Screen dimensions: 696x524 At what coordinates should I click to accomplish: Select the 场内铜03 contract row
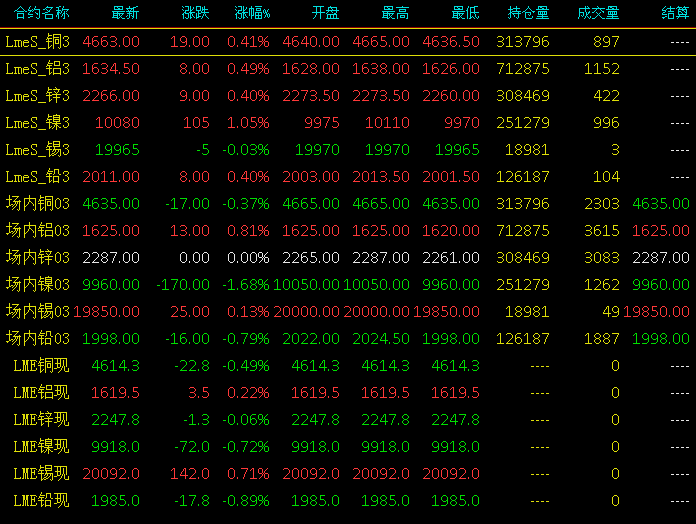tap(348, 204)
